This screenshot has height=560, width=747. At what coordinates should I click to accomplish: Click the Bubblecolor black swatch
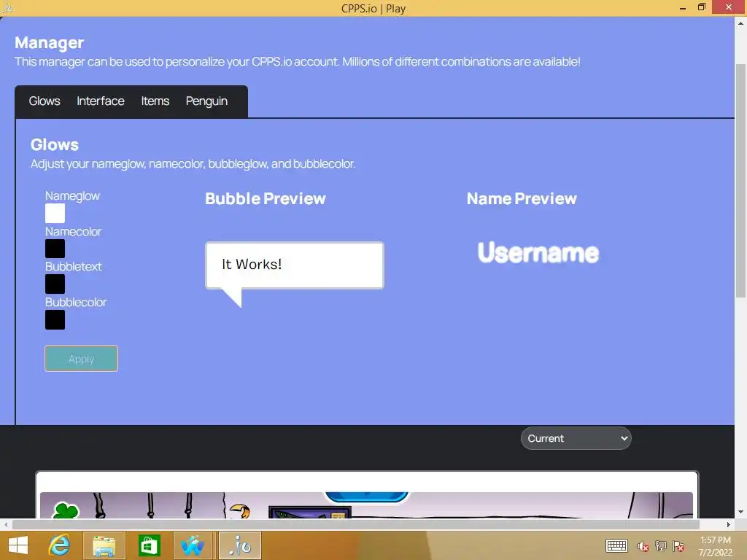55,319
